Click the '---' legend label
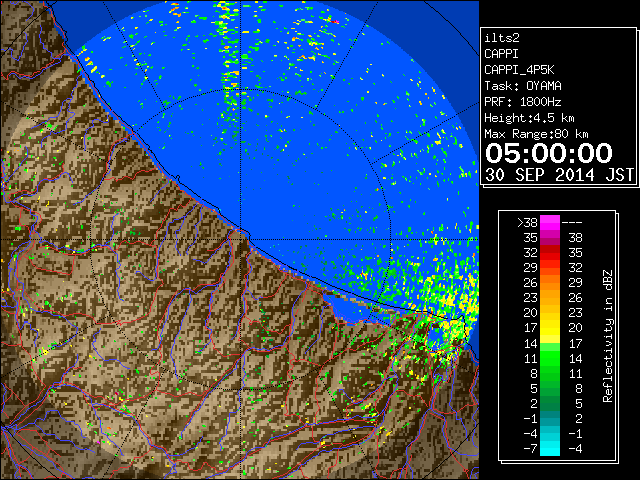Viewport: 640px width, 480px height. [x=572, y=223]
